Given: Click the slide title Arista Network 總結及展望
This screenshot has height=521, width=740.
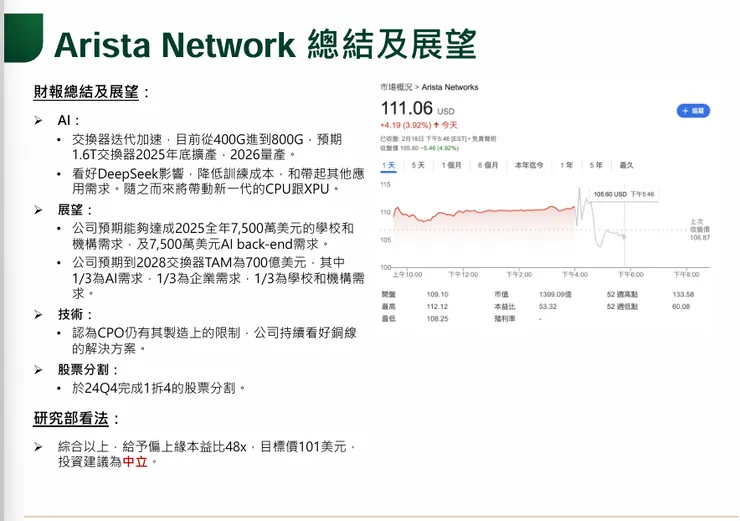Looking at the screenshot, I should pyautogui.click(x=265, y=44).
